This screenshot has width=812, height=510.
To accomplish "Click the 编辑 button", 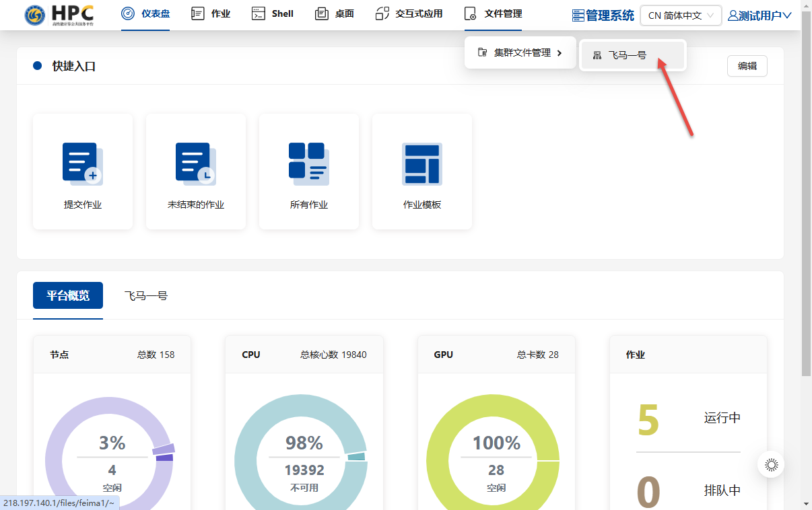I will (x=747, y=66).
